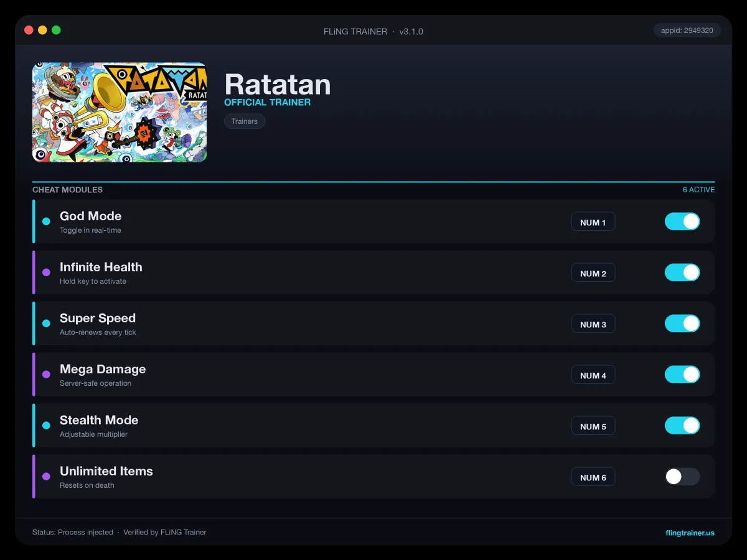
Task: Disable Stealth Mode toggle
Action: tap(682, 426)
